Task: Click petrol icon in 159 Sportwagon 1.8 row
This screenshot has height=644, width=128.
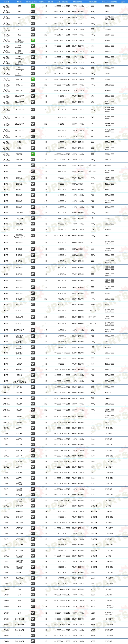Action: click(x=33, y=41)
